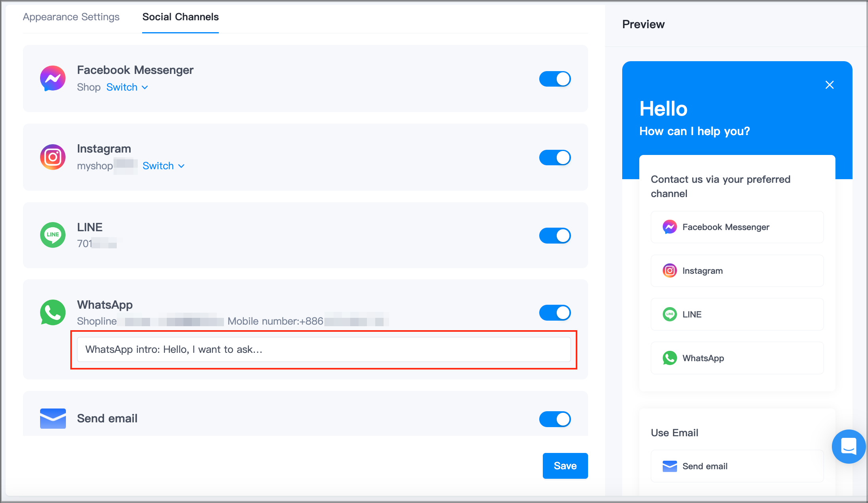Click the Instagram icon in the channel list
868x503 pixels.
(52, 157)
